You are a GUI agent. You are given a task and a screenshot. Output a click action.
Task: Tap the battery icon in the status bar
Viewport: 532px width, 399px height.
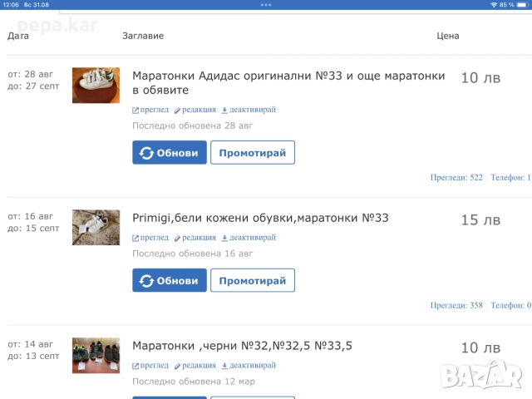point(522,5)
